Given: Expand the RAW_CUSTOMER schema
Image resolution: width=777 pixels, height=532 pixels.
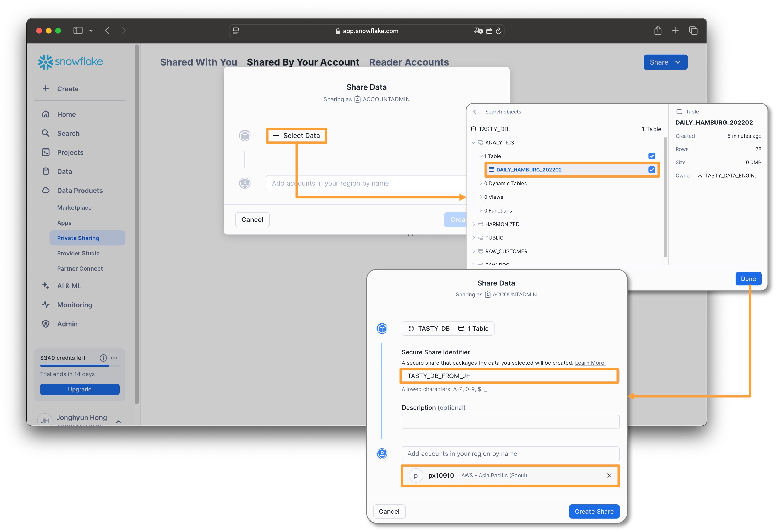Looking at the screenshot, I should 474,251.
